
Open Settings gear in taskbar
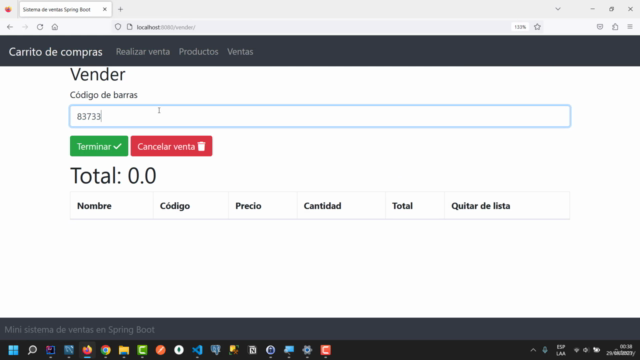307,350
